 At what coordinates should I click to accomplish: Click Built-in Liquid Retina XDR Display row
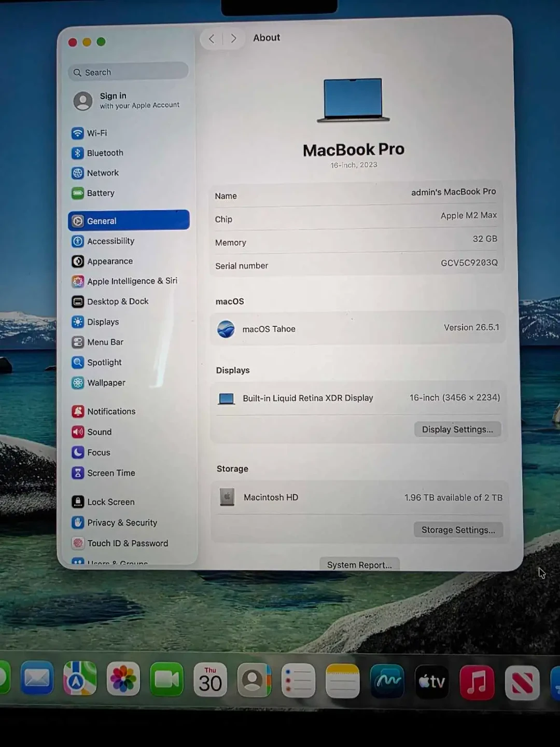coord(359,398)
